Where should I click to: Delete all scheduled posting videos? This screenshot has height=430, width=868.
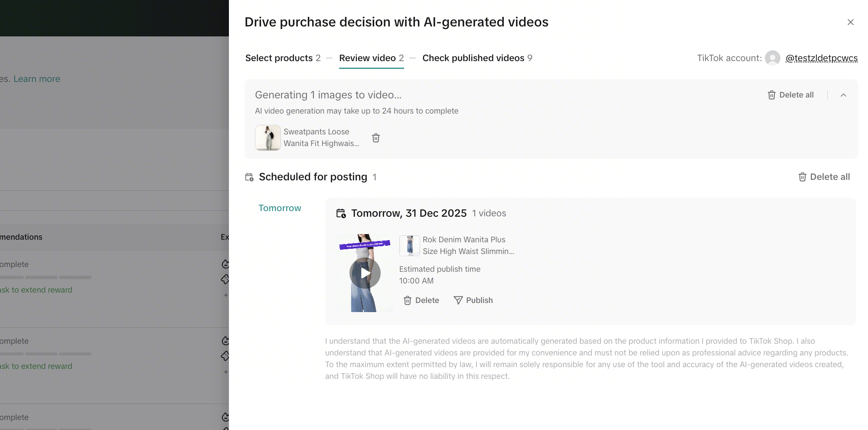(824, 177)
